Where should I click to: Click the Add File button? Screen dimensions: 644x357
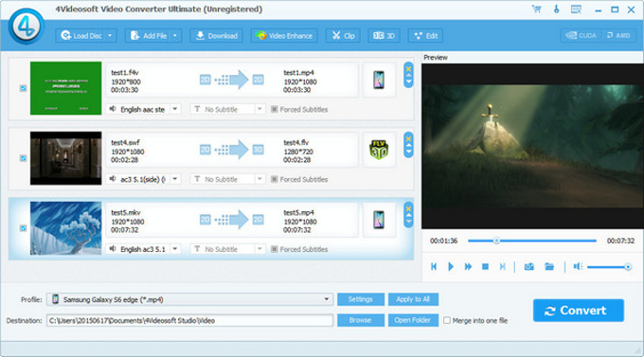click(148, 36)
